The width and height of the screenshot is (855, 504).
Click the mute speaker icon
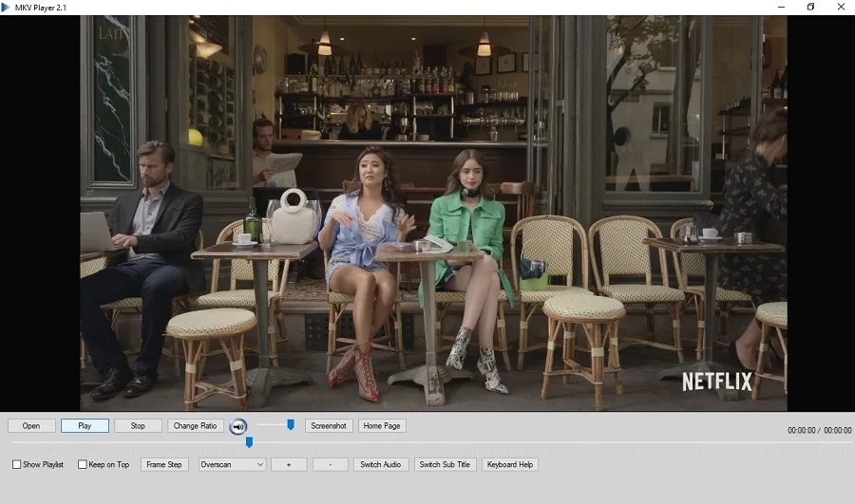(x=238, y=426)
